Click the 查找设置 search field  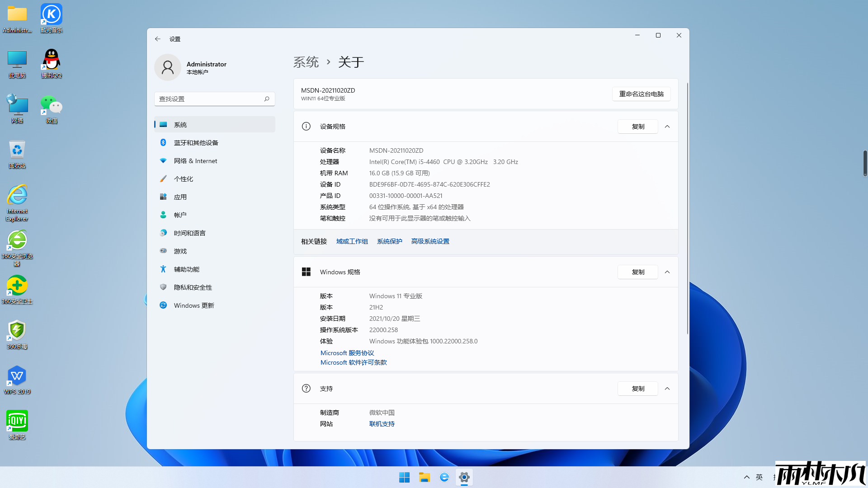(210, 99)
